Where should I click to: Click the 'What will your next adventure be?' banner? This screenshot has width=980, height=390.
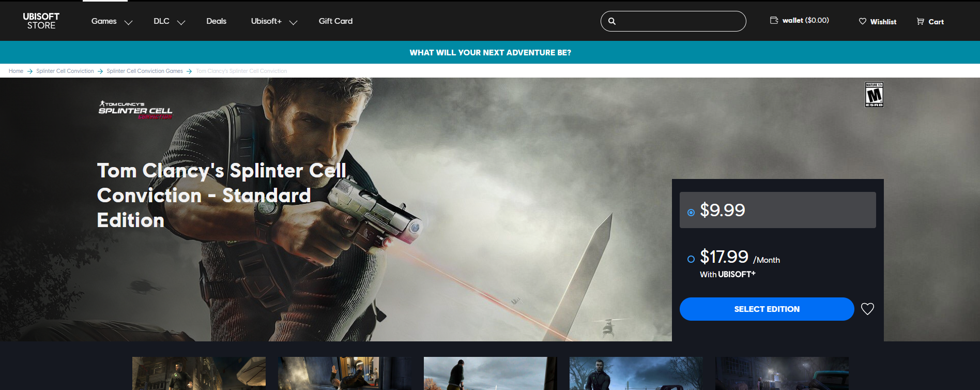click(x=490, y=52)
